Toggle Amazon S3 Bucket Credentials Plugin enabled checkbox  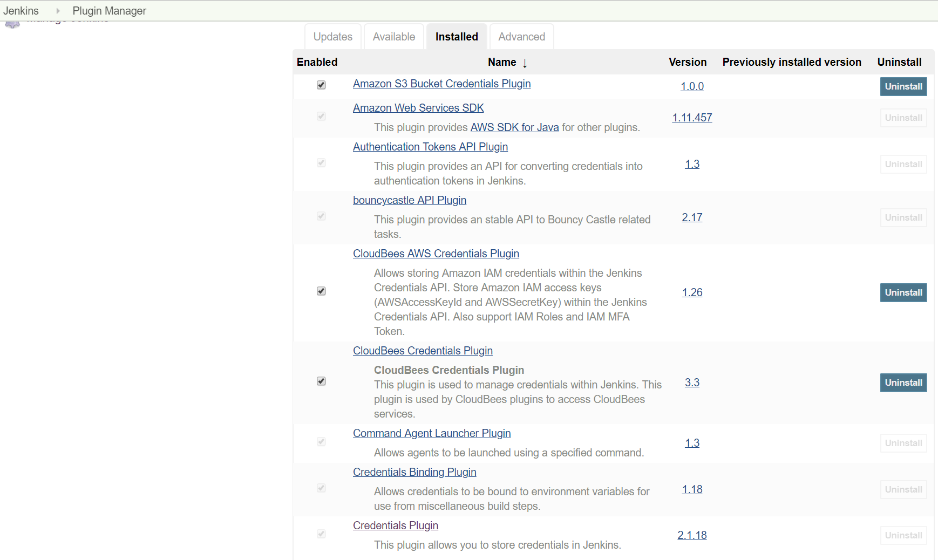click(x=321, y=85)
